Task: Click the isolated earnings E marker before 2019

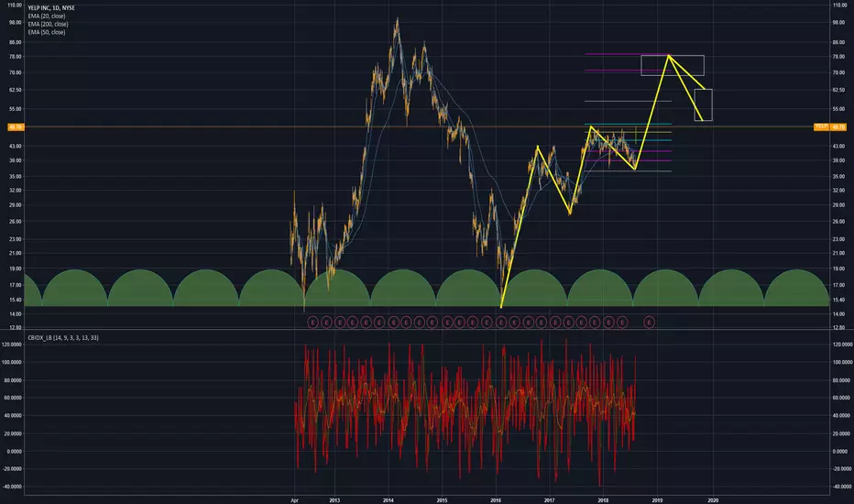Action: (x=650, y=323)
